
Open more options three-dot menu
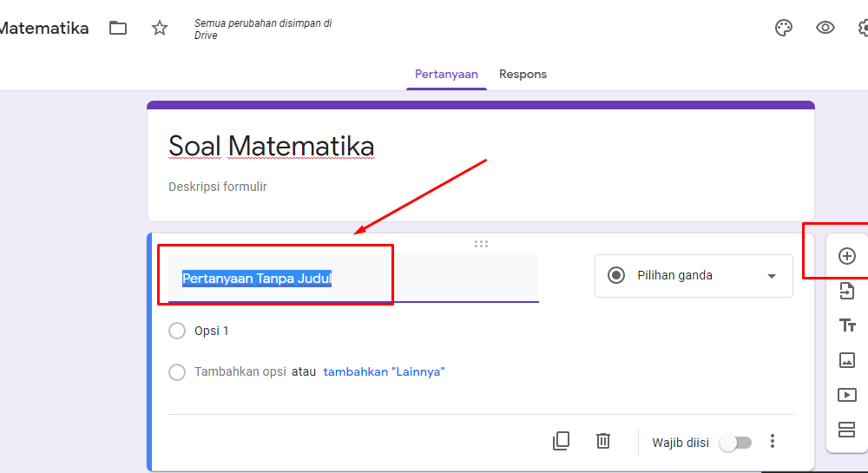pos(773,441)
